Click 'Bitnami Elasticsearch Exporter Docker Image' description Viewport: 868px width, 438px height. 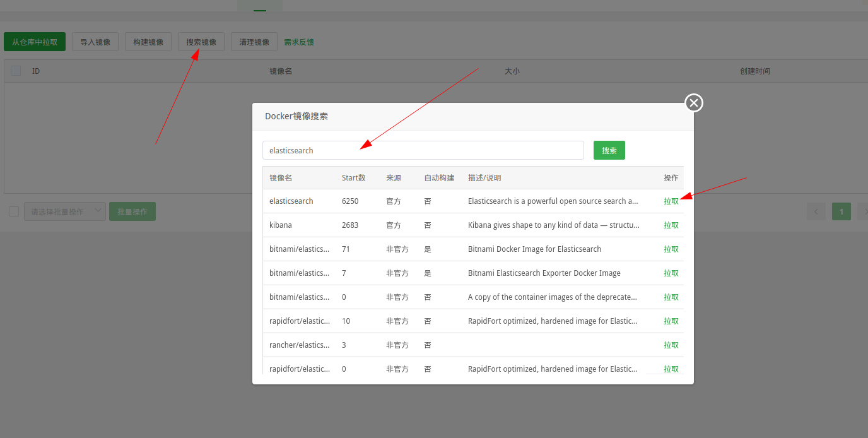(x=544, y=273)
